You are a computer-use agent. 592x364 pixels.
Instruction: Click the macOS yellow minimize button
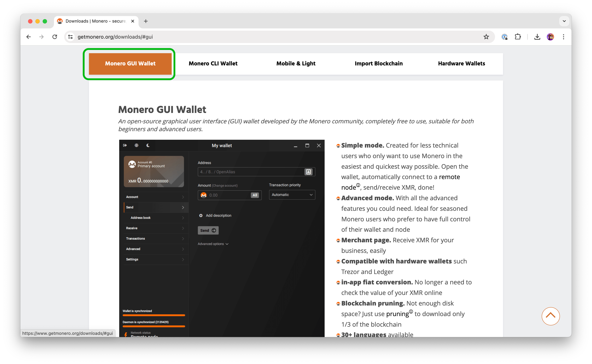coord(37,21)
